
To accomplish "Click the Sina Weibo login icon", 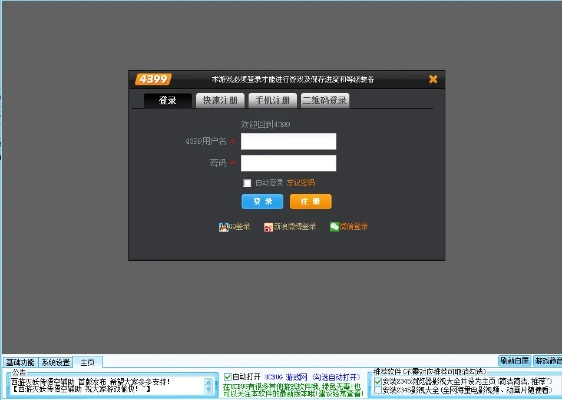I will click(x=268, y=227).
